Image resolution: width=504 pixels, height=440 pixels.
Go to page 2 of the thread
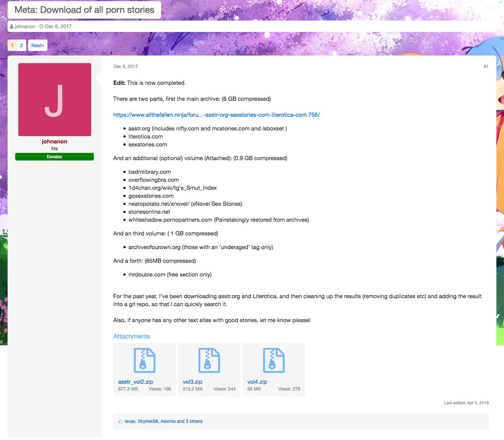pos(22,46)
